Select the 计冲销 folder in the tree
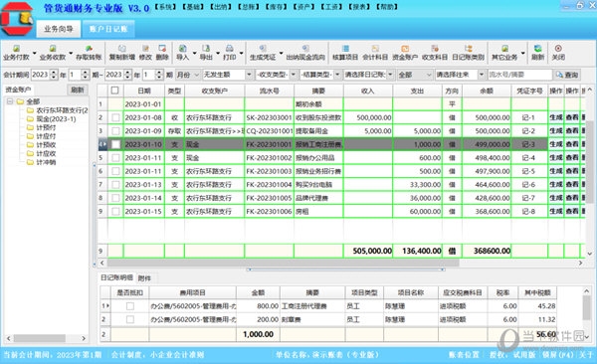597x364 pixels. (x=42, y=162)
